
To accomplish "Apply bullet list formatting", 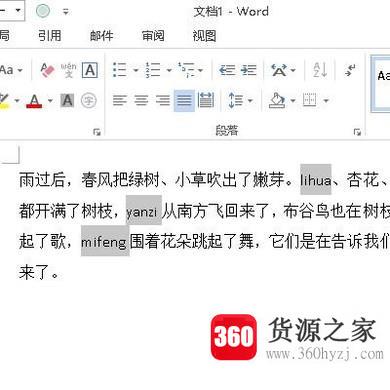I will (x=120, y=70).
